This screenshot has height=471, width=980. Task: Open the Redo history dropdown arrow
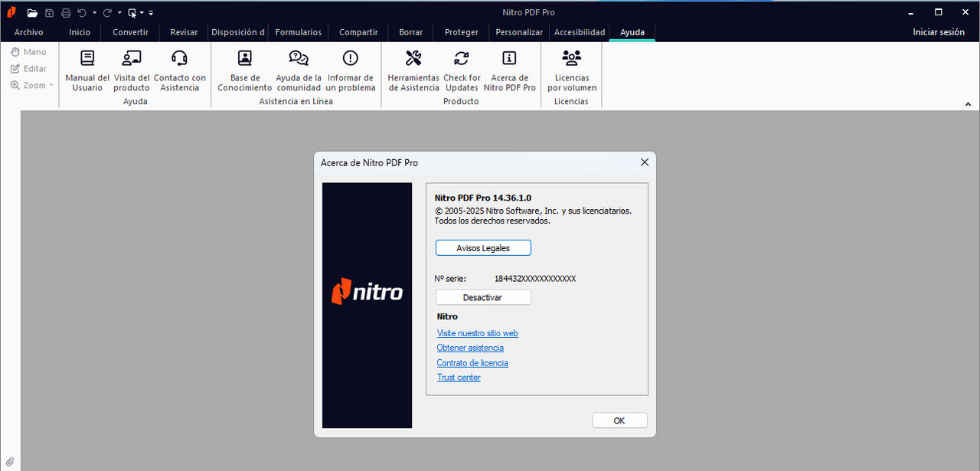[119, 13]
